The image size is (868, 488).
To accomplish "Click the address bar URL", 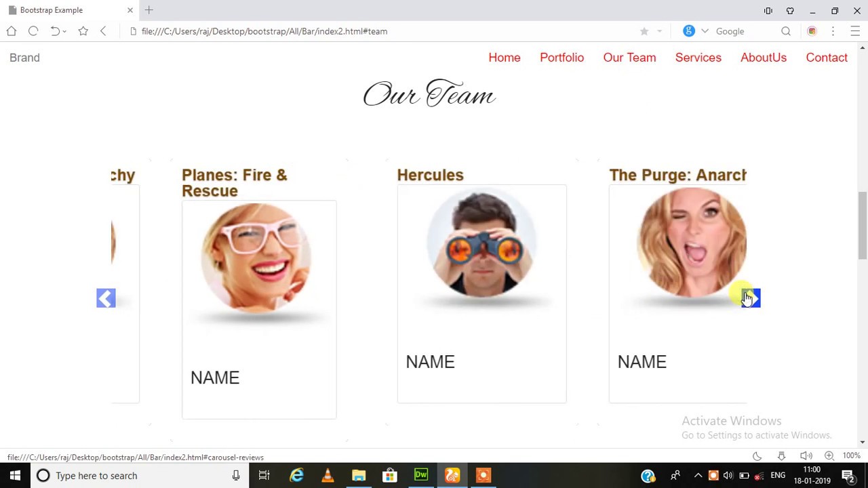I will point(264,31).
